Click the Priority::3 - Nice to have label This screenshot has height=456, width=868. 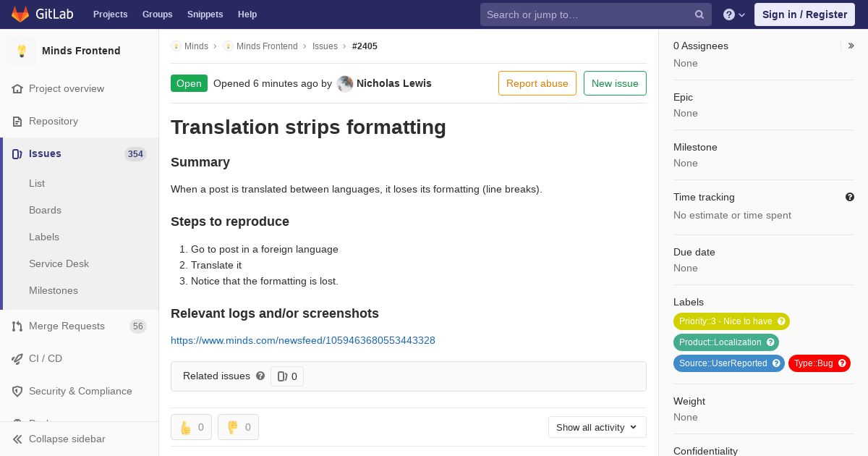[726, 321]
